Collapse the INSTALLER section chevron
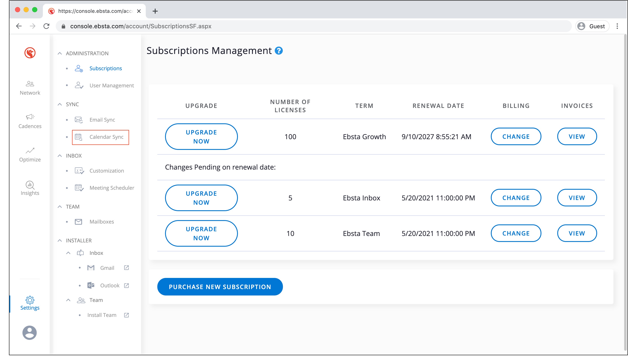The width and height of the screenshot is (628, 364). pyautogui.click(x=60, y=240)
